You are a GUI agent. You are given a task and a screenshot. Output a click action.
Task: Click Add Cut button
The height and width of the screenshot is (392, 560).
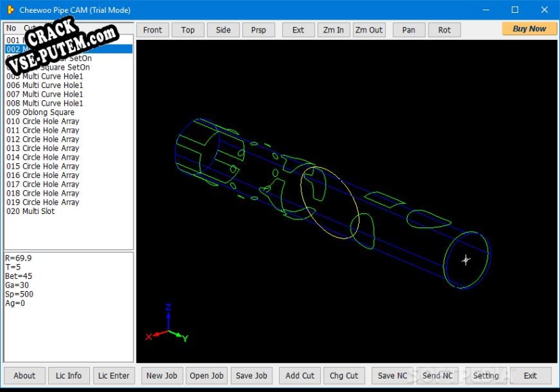coord(300,376)
